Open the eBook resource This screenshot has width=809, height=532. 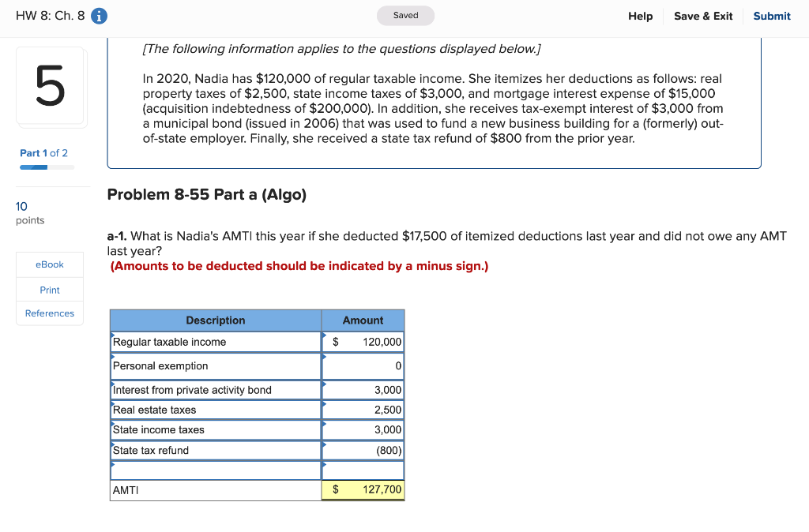(x=49, y=264)
